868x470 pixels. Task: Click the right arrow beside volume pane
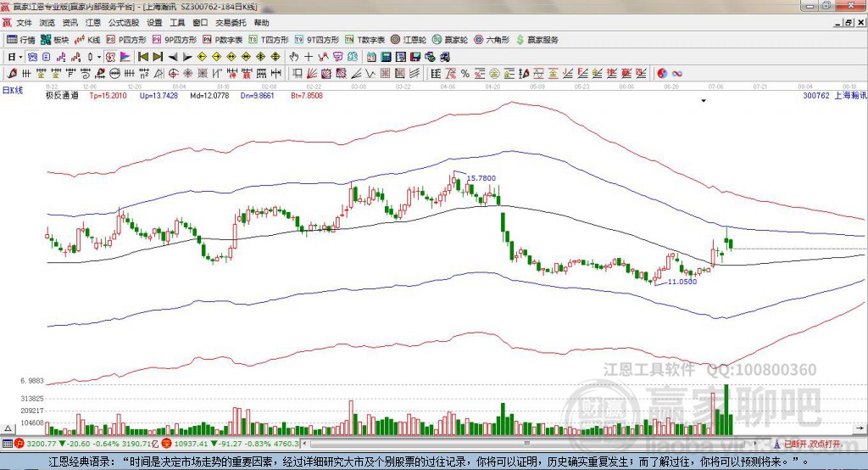859,428
